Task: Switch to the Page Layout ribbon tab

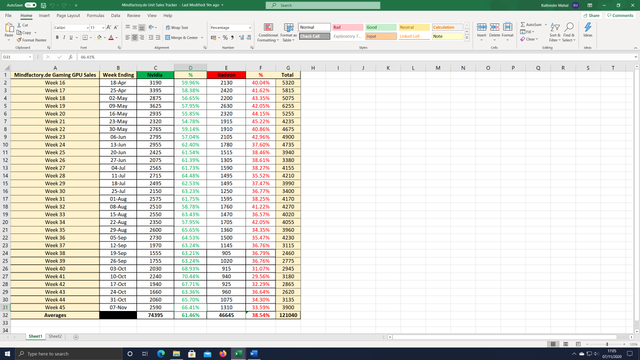Action: 68,16
